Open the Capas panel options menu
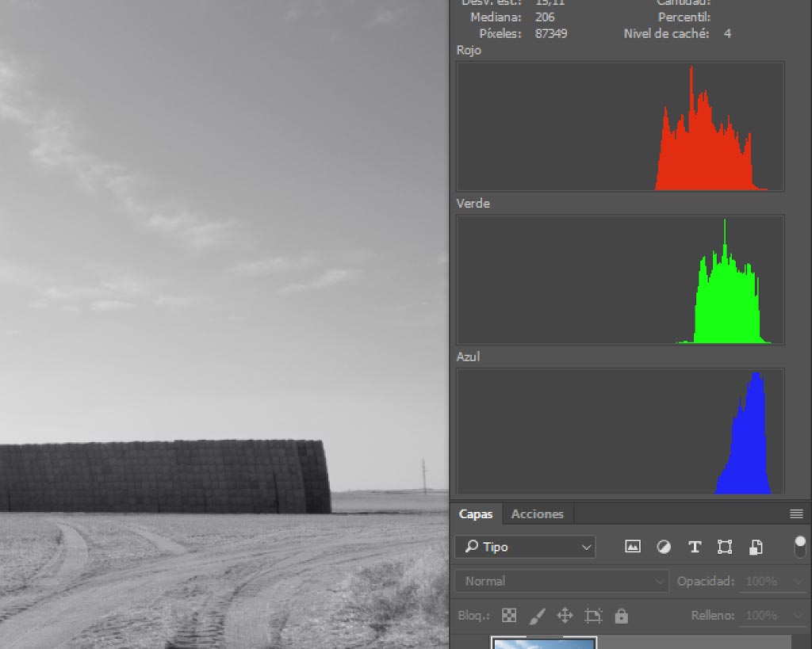 (x=796, y=513)
